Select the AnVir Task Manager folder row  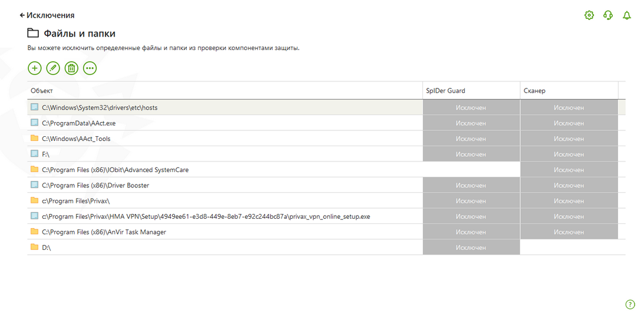[x=104, y=232]
